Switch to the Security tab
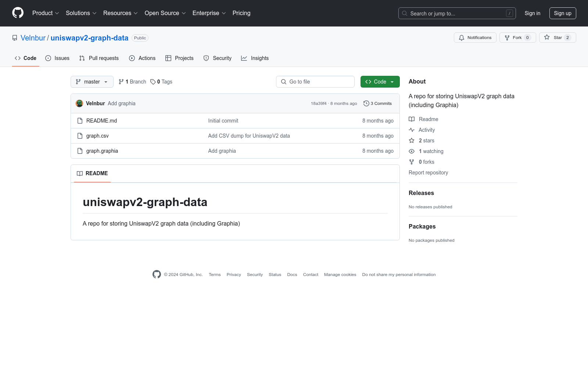Screen dimensions: 588x368 [218, 58]
